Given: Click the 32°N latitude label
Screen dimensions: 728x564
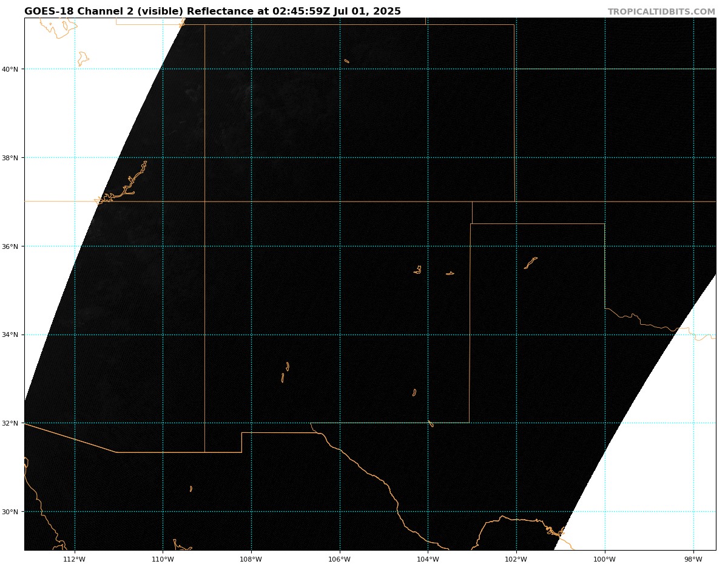Looking at the screenshot, I should (10, 423).
